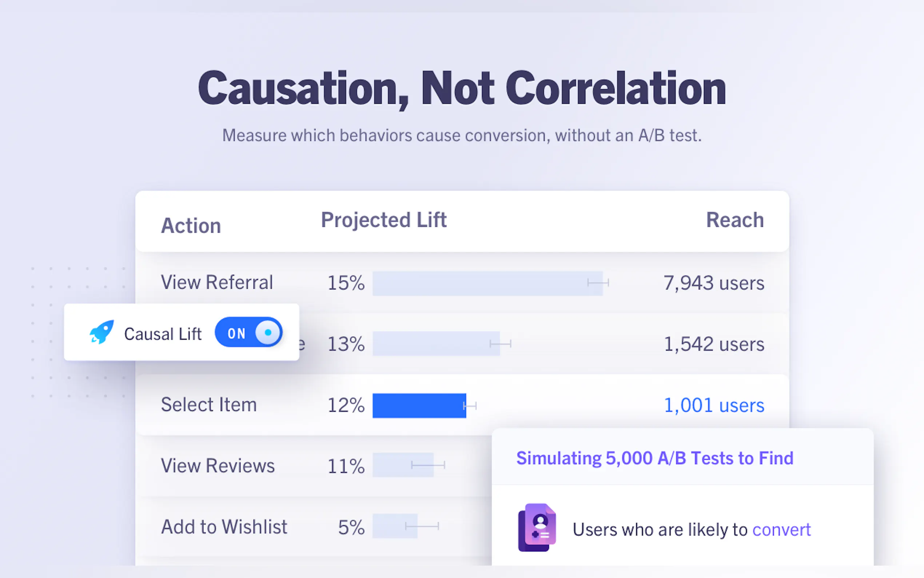The height and width of the screenshot is (578, 924).
Task: Choose the Add to Wishlist action
Action: 224,527
